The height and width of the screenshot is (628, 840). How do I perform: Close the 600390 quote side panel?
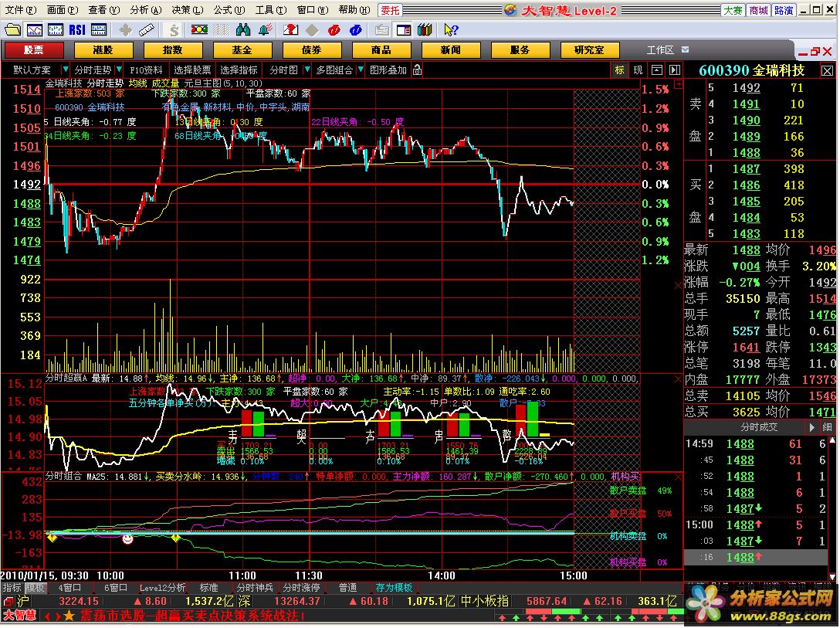click(827, 71)
